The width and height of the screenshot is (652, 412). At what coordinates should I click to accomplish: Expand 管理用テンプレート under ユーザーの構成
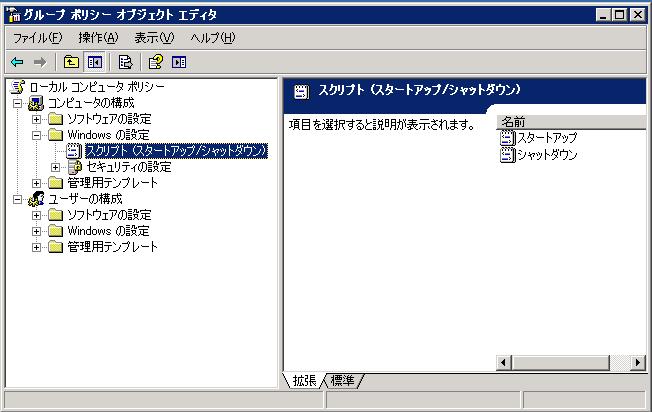point(37,247)
